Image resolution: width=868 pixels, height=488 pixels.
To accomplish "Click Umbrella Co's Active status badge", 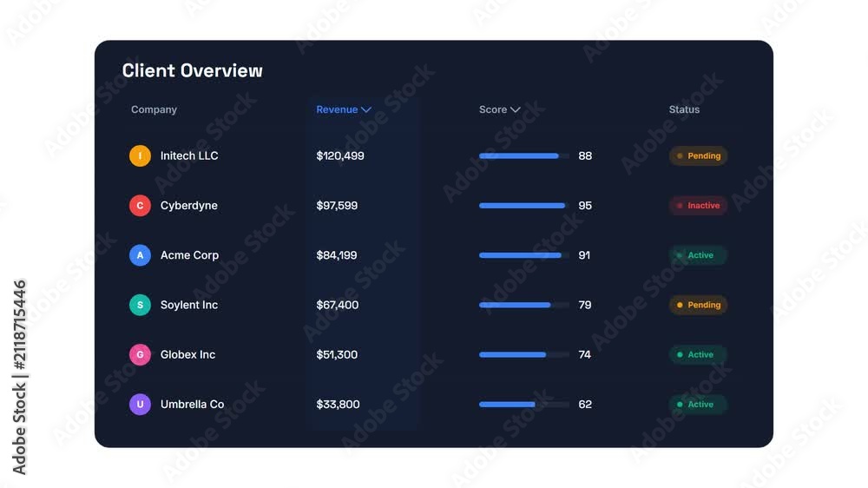I will coord(698,405).
